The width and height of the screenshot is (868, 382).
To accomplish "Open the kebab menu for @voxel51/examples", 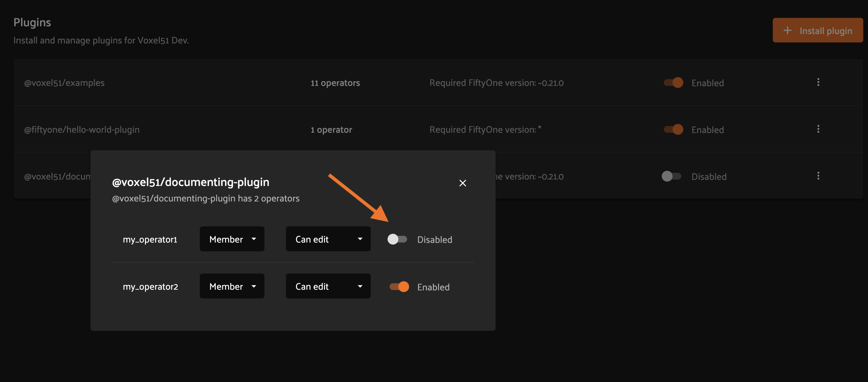I will coord(818,82).
